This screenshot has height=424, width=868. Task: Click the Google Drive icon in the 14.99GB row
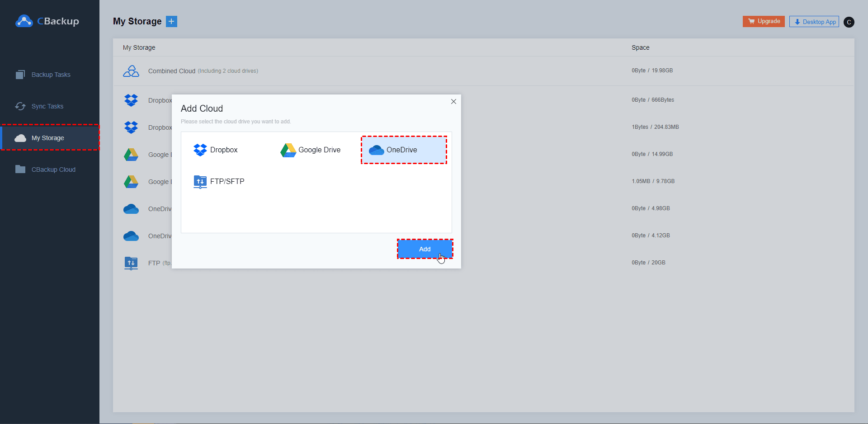(x=131, y=155)
